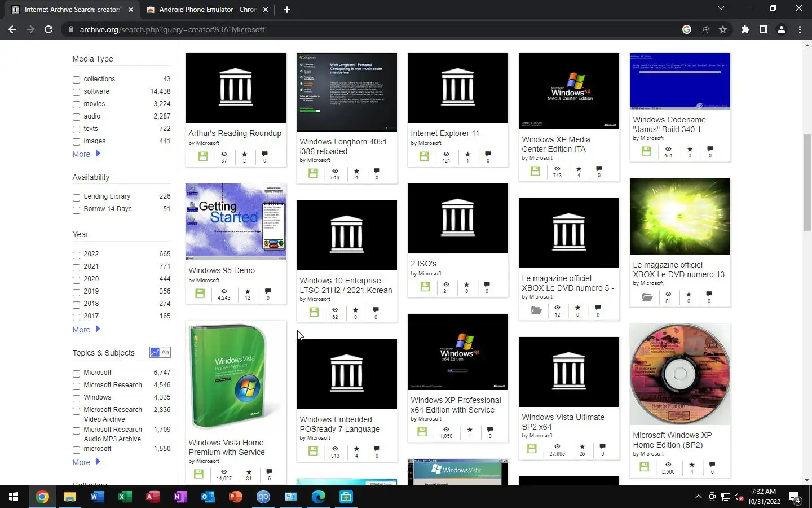
Task: Bookmark this page with the star icon
Action: point(723,29)
